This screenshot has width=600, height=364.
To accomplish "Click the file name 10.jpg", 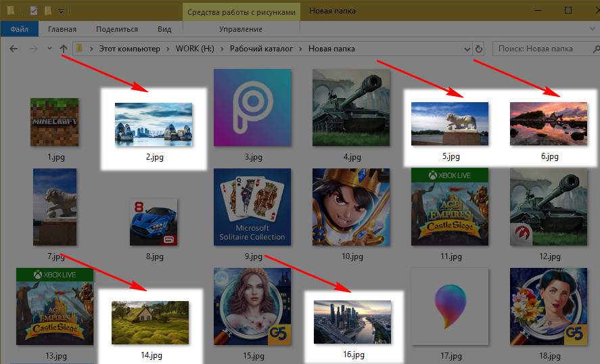I will click(x=352, y=256).
